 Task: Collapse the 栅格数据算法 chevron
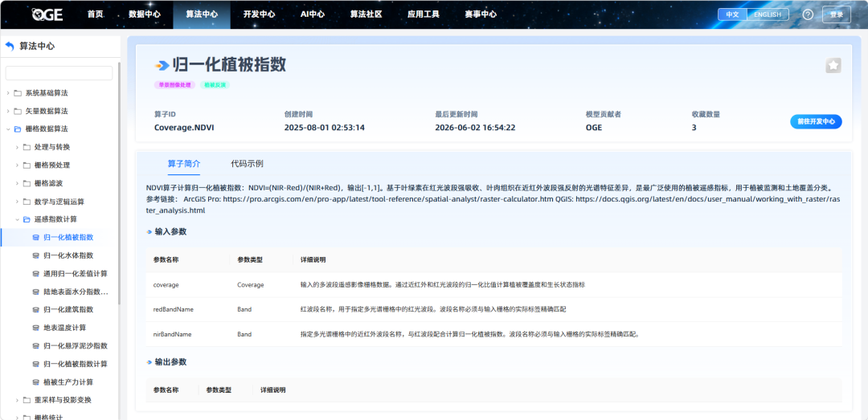8,129
